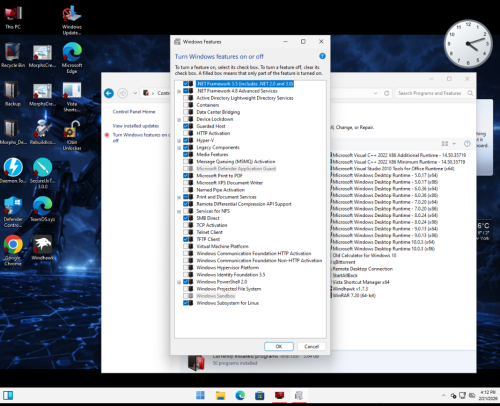Click the analog clock widget

point(468,44)
